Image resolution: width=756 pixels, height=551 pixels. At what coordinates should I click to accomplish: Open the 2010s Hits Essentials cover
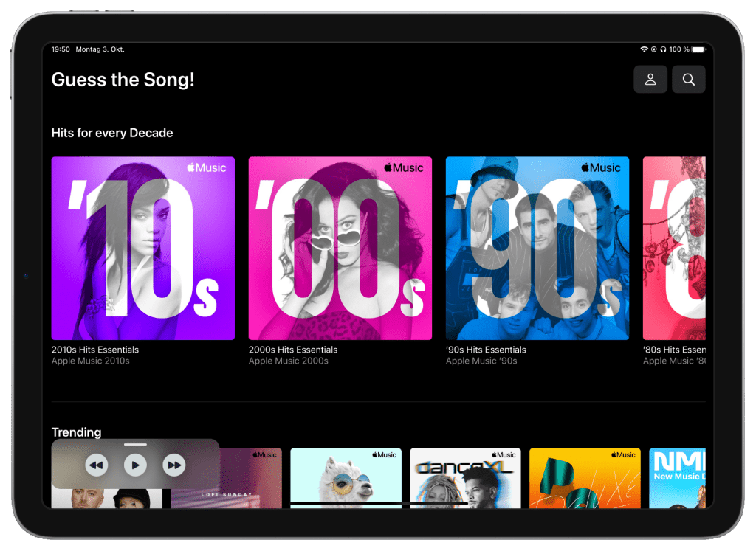(142, 248)
